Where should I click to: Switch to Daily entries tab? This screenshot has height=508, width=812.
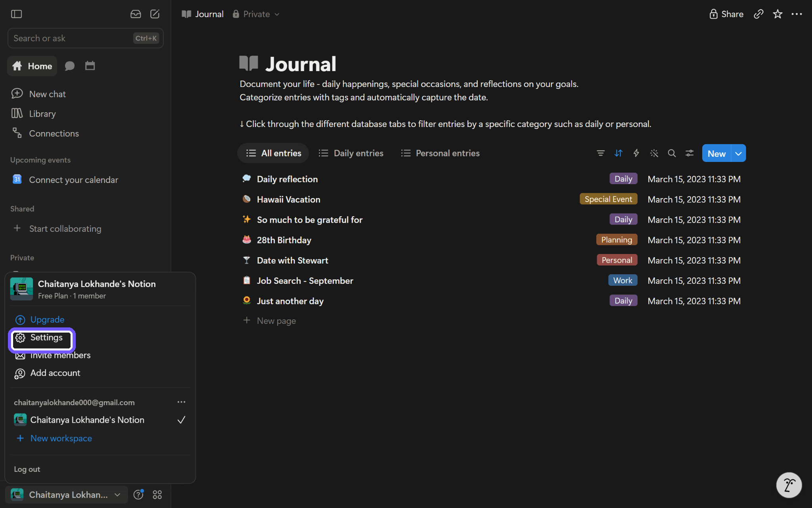coord(351,153)
